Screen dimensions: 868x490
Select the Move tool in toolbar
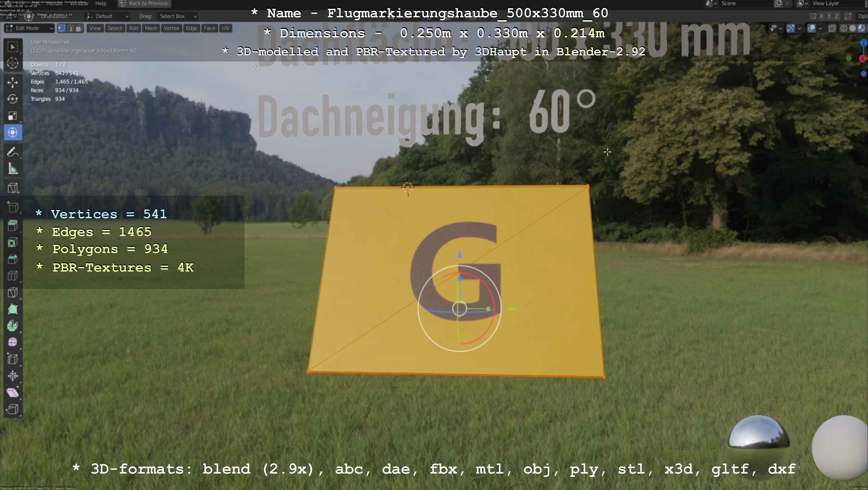12,82
